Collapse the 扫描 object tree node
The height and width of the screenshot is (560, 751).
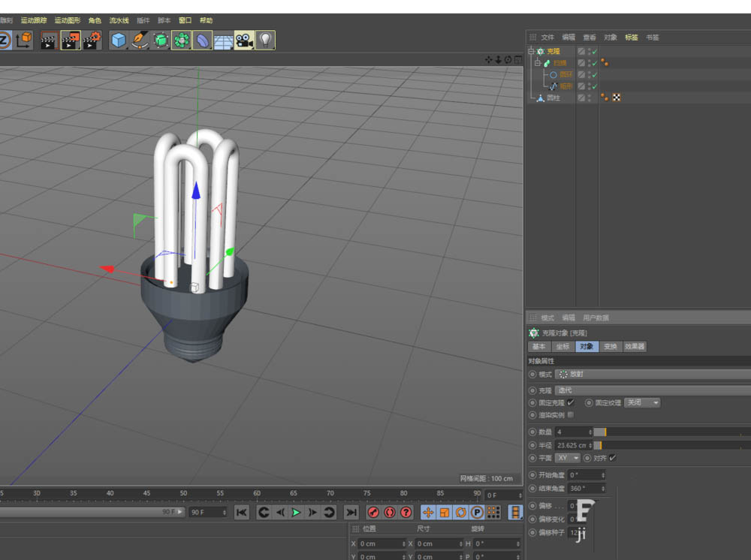pos(537,63)
